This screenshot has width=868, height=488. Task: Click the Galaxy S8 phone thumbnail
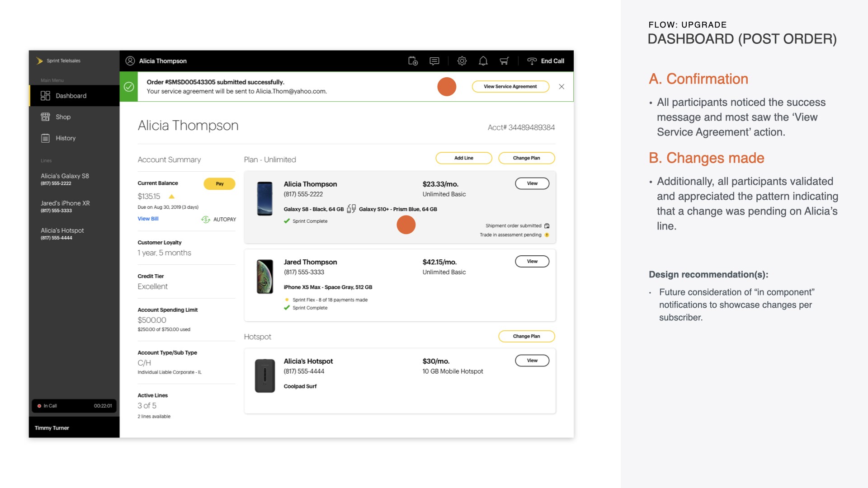click(265, 199)
